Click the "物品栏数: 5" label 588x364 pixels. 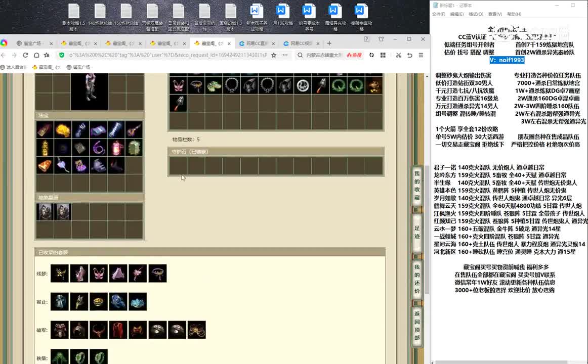tap(186, 140)
